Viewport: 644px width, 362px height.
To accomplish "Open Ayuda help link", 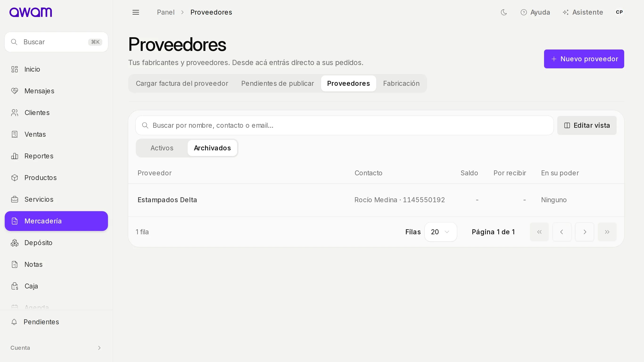I will point(535,12).
